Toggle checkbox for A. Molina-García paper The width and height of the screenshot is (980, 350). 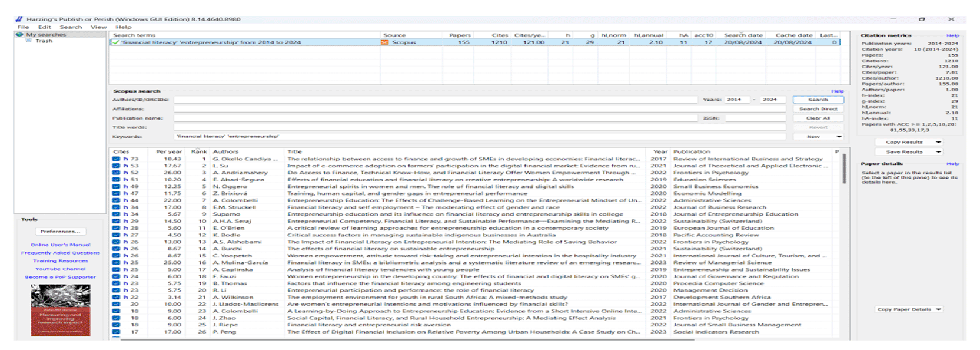(117, 263)
